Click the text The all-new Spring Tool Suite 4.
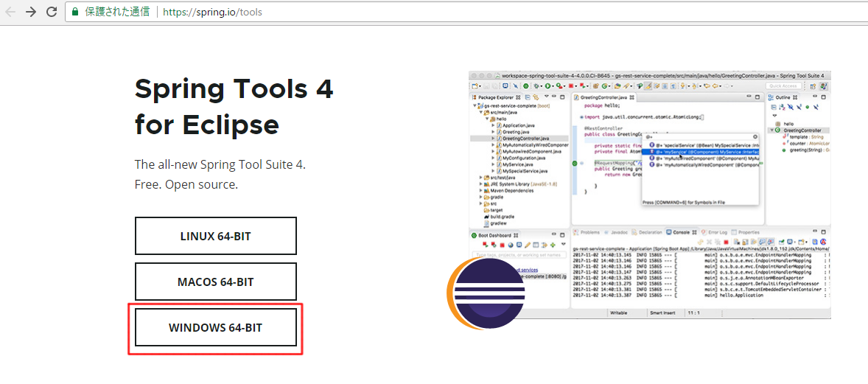Image resolution: width=868 pixels, height=384 pixels. point(220,164)
